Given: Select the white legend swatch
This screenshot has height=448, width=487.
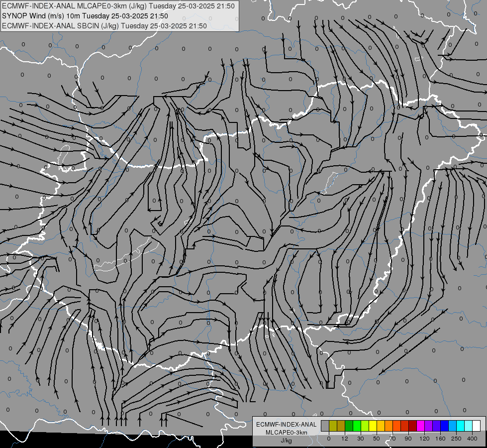Looking at the screenshot, I should coord(477,426).
